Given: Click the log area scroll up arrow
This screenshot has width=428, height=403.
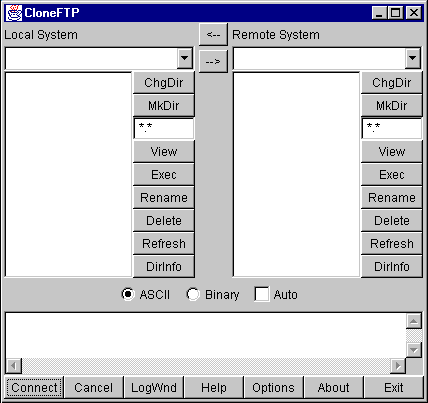Looking at the screenshot, I should point(414,321).
